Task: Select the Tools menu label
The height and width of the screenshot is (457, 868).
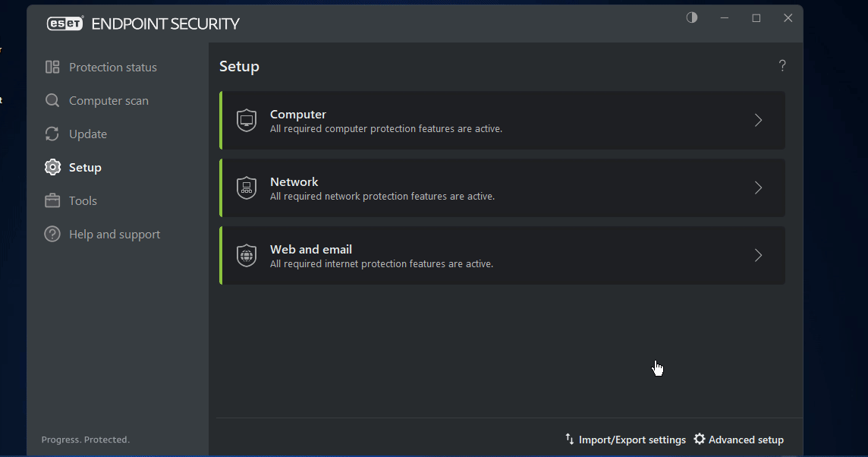Action: pyautogui.click(x=83, y=200)
